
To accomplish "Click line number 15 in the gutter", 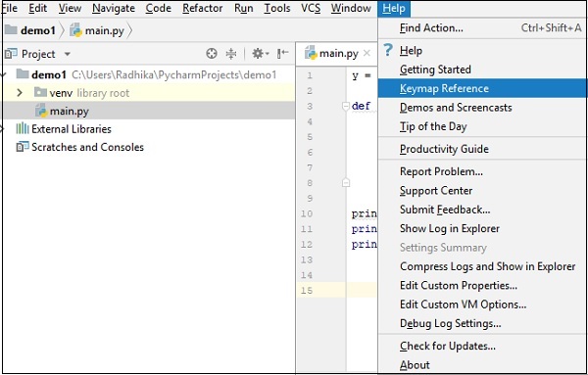I will click(307, 291).
